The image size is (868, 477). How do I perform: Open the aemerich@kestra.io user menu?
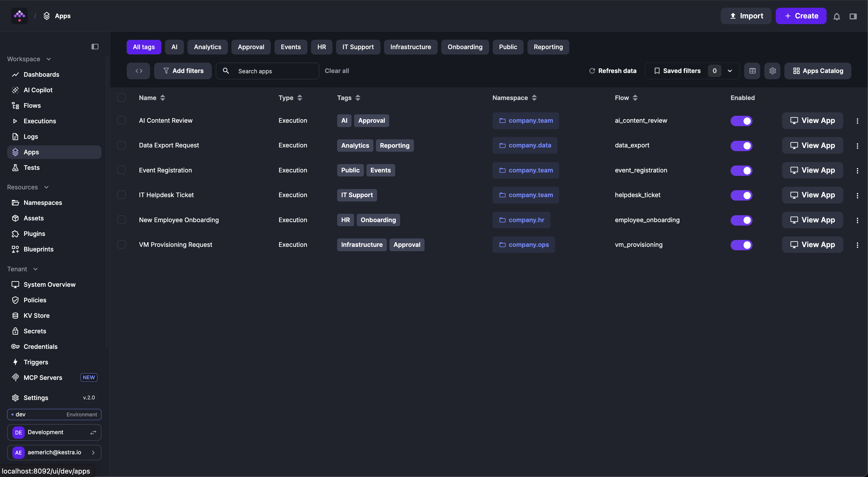(x=54, y=452)
